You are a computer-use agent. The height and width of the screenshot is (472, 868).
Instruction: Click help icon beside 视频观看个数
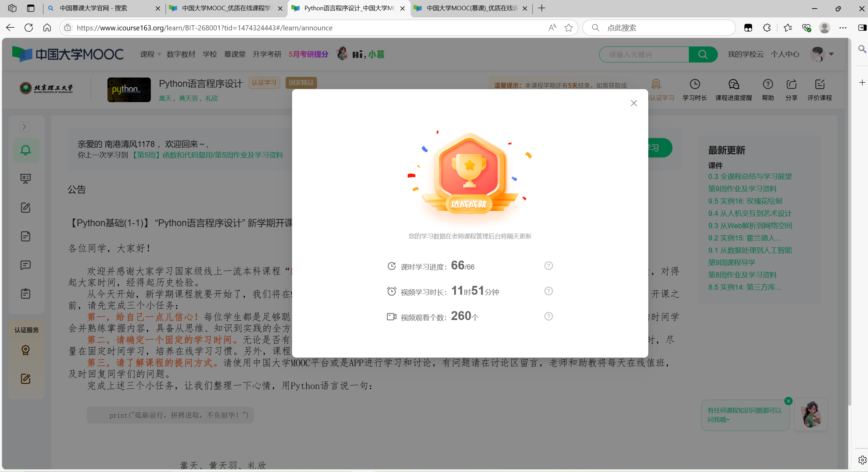pos(548,316)
